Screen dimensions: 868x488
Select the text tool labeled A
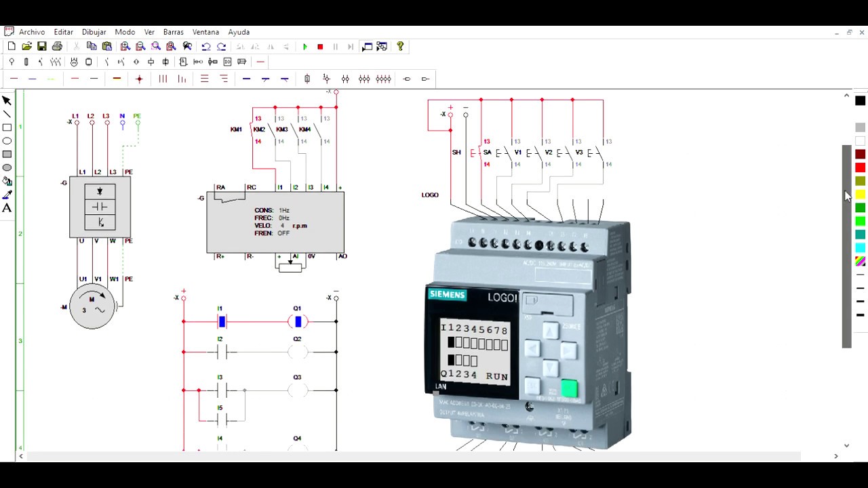(x=7, y=208)
